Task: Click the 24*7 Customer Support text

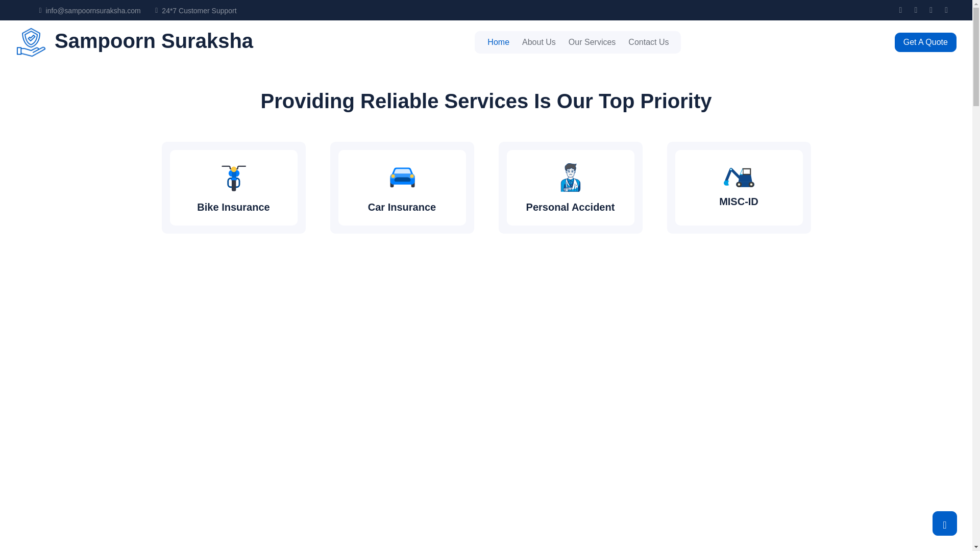Action: coord(199,11)
